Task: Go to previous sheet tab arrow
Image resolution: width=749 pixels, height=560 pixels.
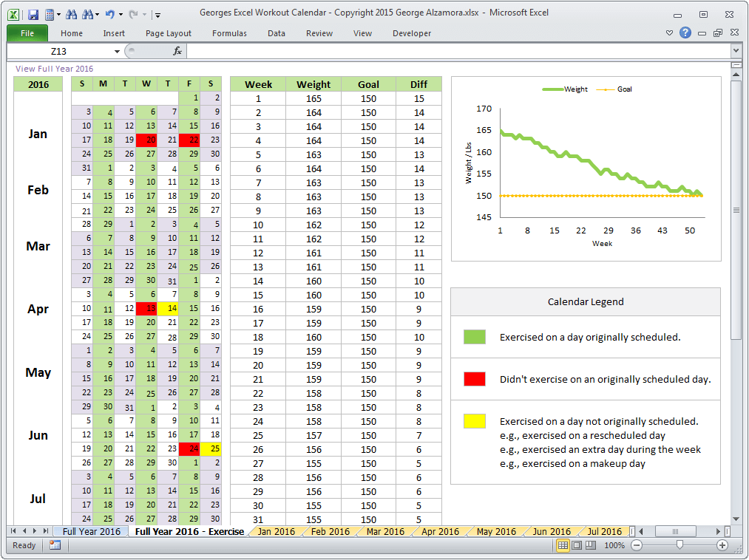Action: point(24,531)
